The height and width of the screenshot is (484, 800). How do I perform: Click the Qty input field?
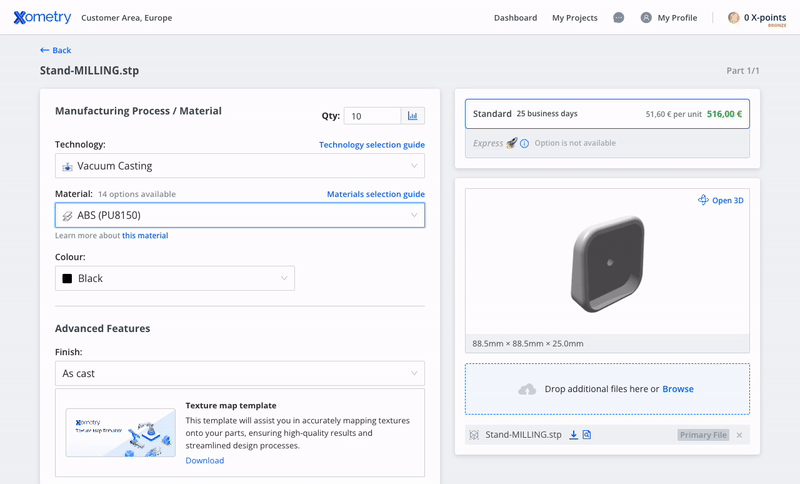[371, 116]
